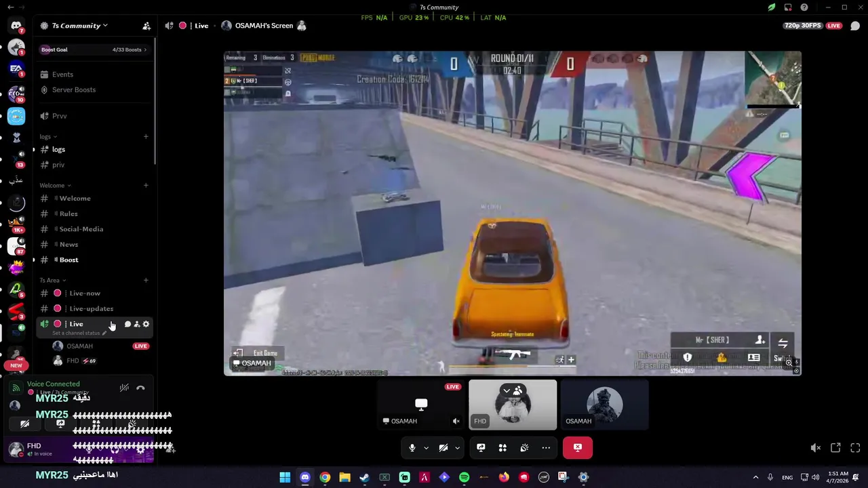Open camera options arrow

click(458, 447)
